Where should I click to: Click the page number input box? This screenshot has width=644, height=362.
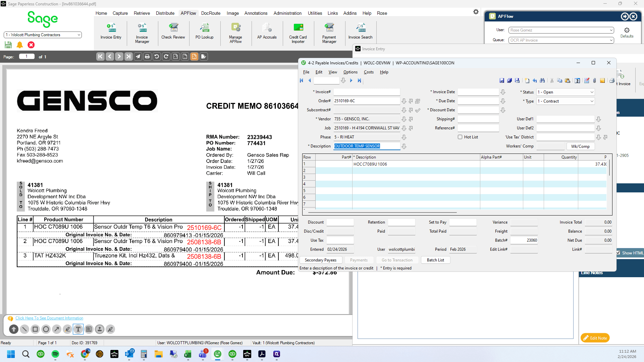click(x=27, y=56)
